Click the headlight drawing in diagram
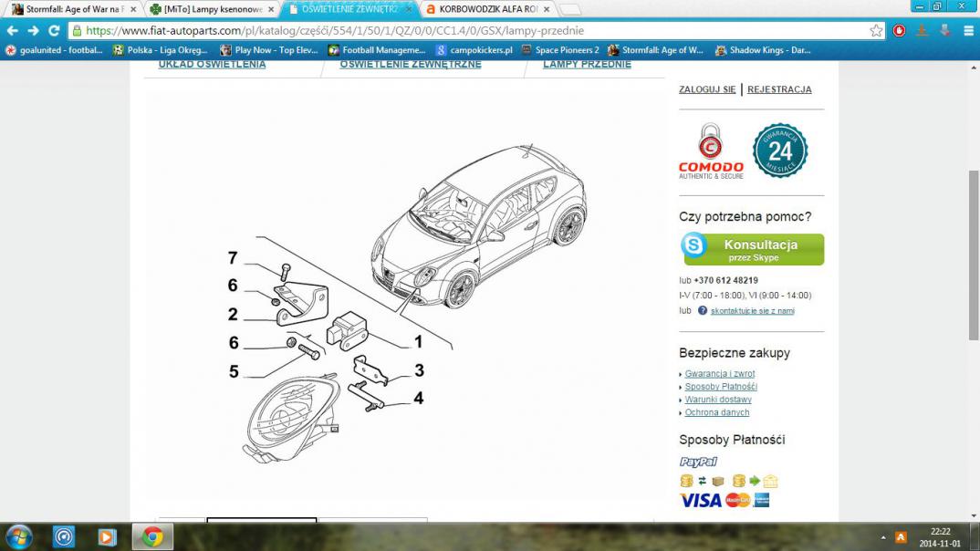The height and width of the screenshot is (551, 980). (293, 418)
